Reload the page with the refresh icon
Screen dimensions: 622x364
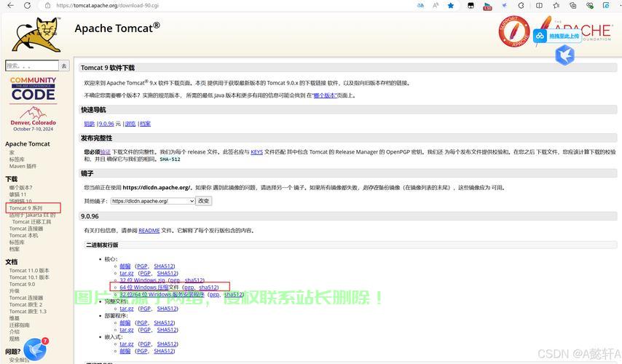[27, 5]
